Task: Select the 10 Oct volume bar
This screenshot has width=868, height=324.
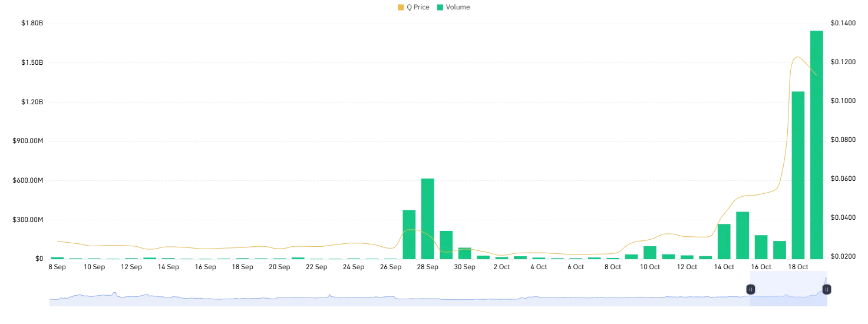Action: click(650, 253)
